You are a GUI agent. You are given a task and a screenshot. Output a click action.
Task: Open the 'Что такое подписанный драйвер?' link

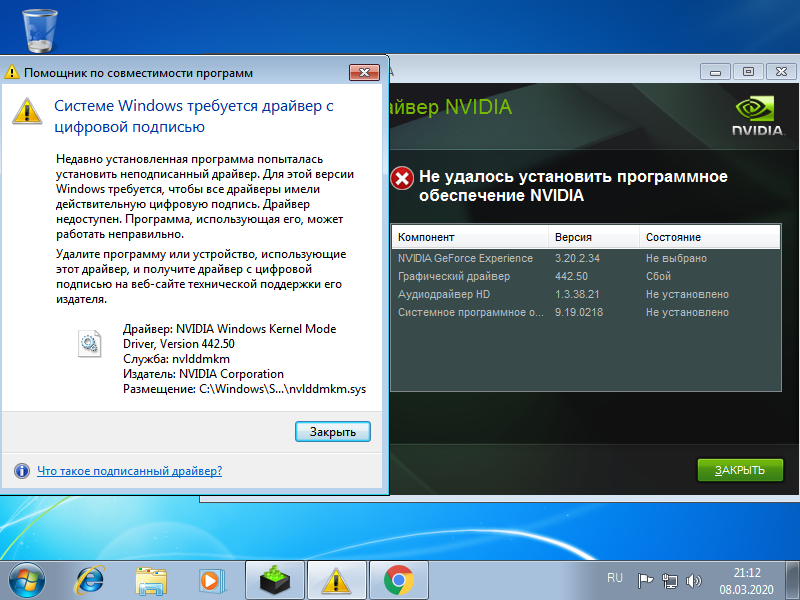click(x=130, y=470)
